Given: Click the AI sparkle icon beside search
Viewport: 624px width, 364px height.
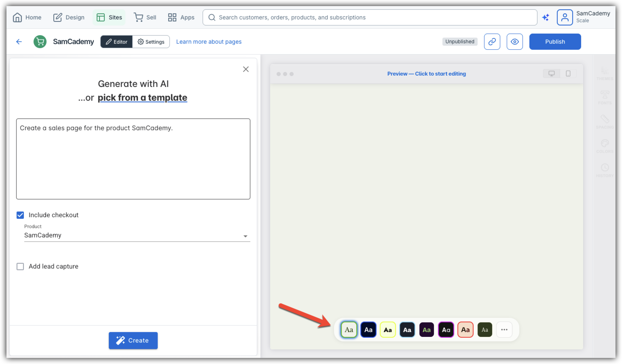Looking at the screenshot, I should tap(546, 17).
